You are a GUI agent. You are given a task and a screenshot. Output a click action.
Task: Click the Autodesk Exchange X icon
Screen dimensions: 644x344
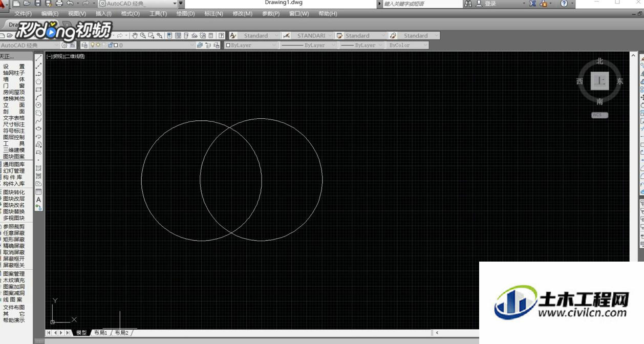532,4
